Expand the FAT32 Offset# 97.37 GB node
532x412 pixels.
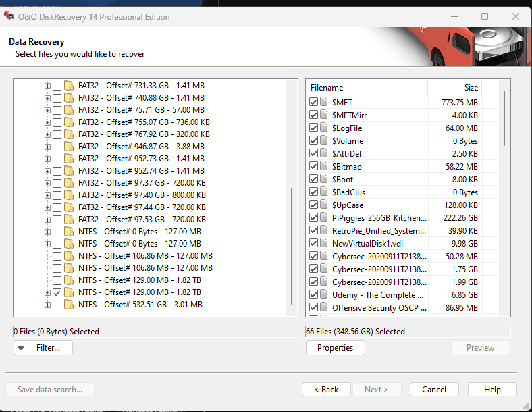click(x=47, y=183)
